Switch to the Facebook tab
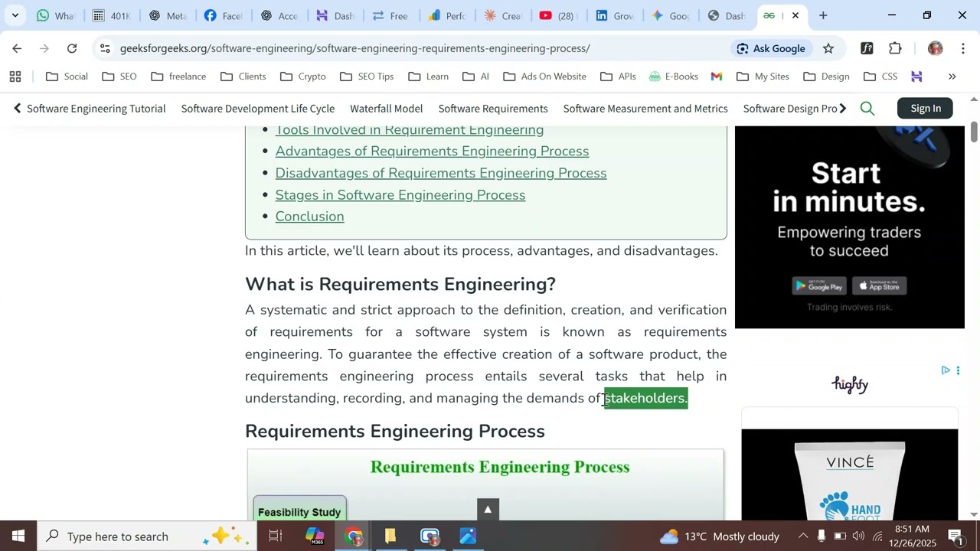Screen dimensions: 980x551 (223, 15)
